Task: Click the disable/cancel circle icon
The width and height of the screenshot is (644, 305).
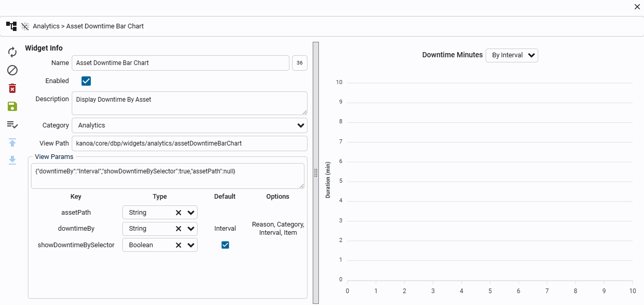Action: pos(12,70)
